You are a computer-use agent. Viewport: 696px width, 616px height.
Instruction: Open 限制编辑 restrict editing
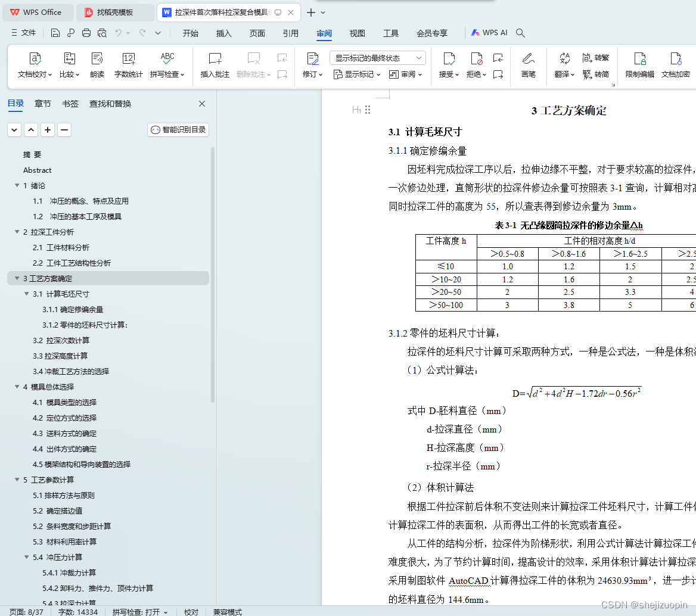[x=639, y=65]
